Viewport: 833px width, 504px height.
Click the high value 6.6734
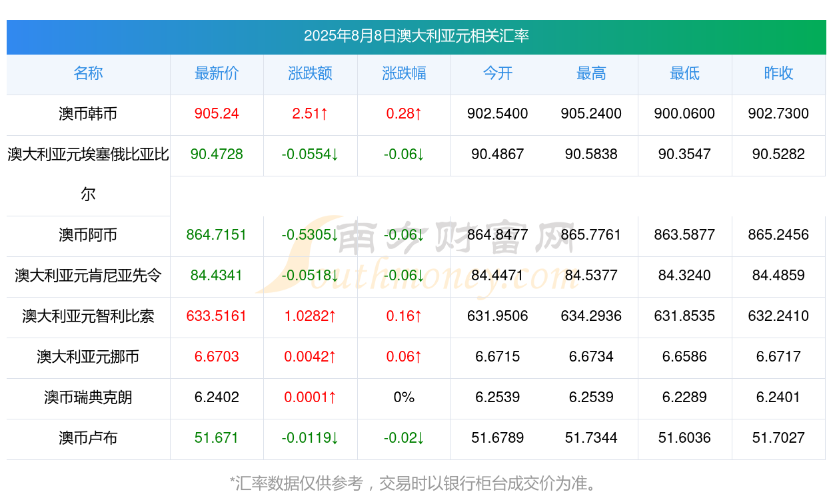[x=591, y=357]
